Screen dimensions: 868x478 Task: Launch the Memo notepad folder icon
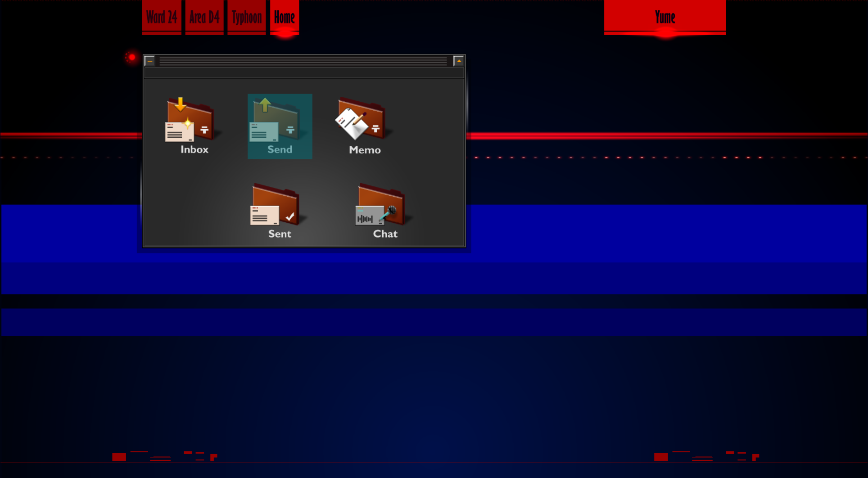[361, 120]
